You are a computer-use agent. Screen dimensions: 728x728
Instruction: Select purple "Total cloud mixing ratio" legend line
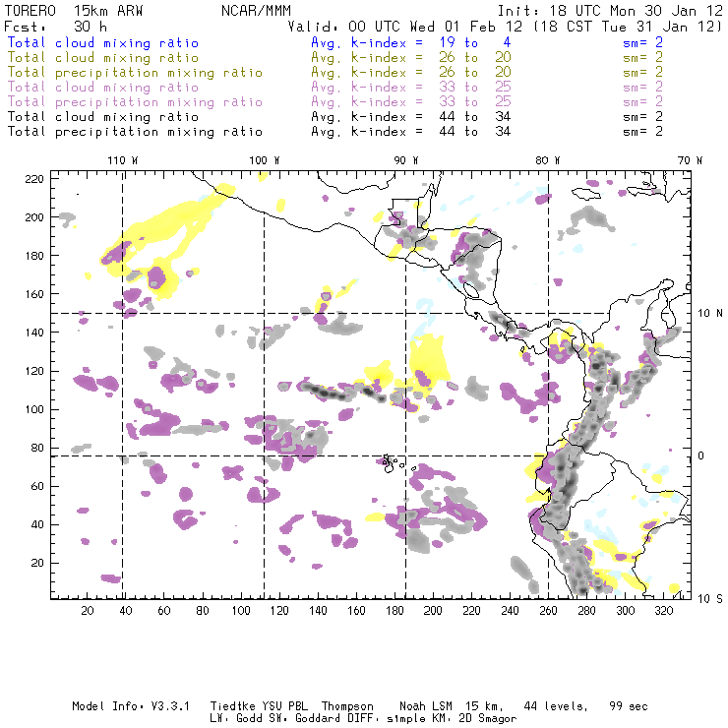pos(103,88)
